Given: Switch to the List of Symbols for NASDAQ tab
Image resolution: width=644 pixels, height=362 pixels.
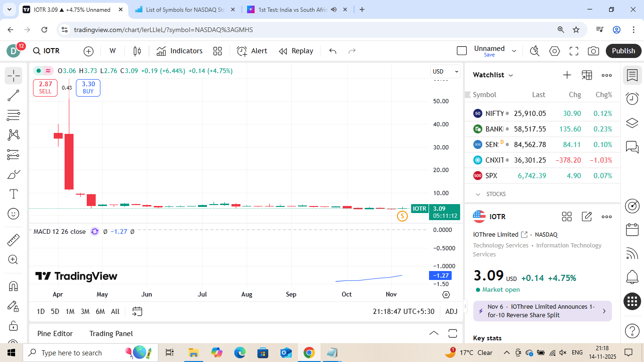Looking at the screenshot, I should [185, 9].
